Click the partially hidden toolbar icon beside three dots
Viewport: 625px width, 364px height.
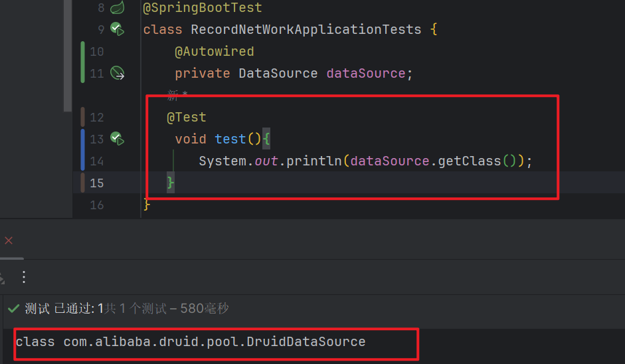click(3, 277)
